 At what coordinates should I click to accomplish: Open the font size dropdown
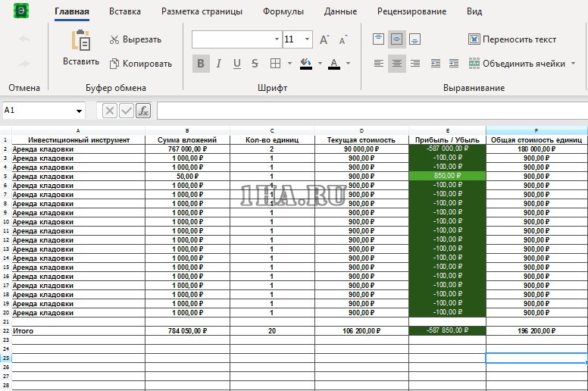[307, 39]
